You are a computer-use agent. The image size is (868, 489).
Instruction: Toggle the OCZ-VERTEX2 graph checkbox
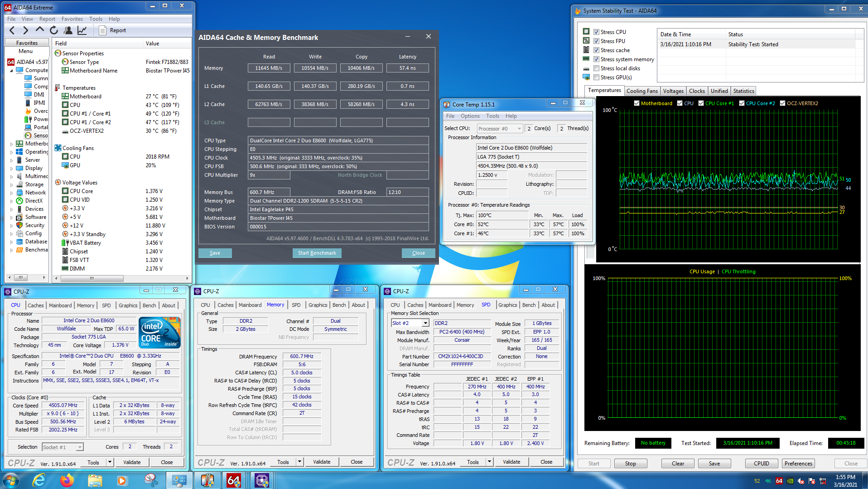(782, 103)
